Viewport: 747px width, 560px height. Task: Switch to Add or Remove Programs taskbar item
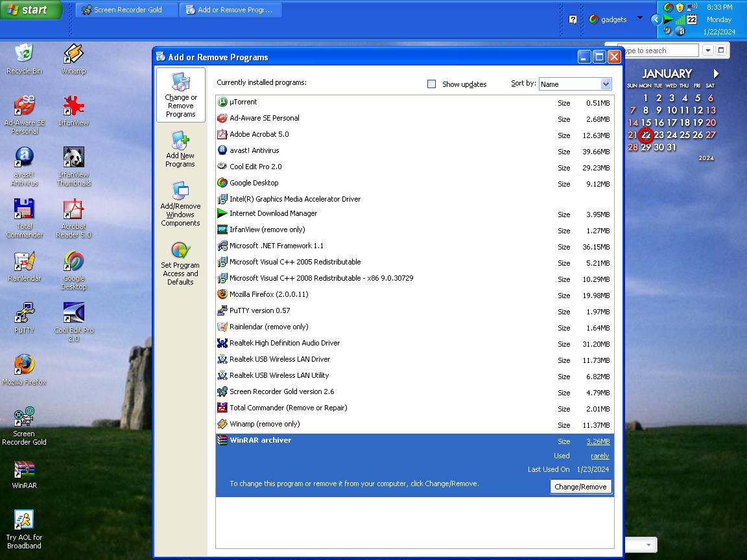click(231, 10)
